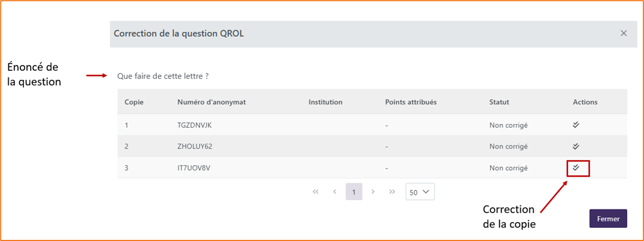Open correction for copy IT7UOV8V
644x241 pixels.
pos(576,167)
